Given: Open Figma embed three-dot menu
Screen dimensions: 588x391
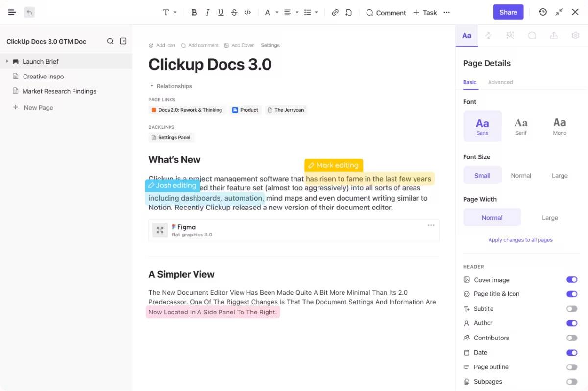Looking at the screenshot, I should click(431, 225).
